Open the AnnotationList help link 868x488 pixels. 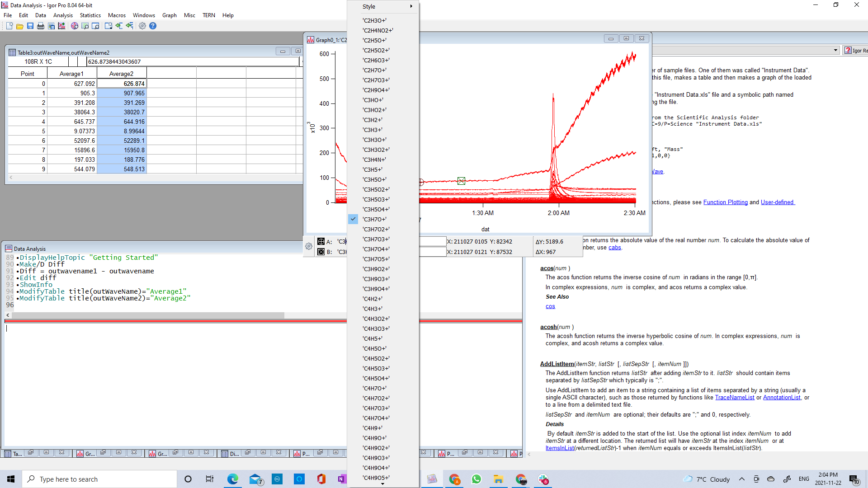[x=782, y=397]
